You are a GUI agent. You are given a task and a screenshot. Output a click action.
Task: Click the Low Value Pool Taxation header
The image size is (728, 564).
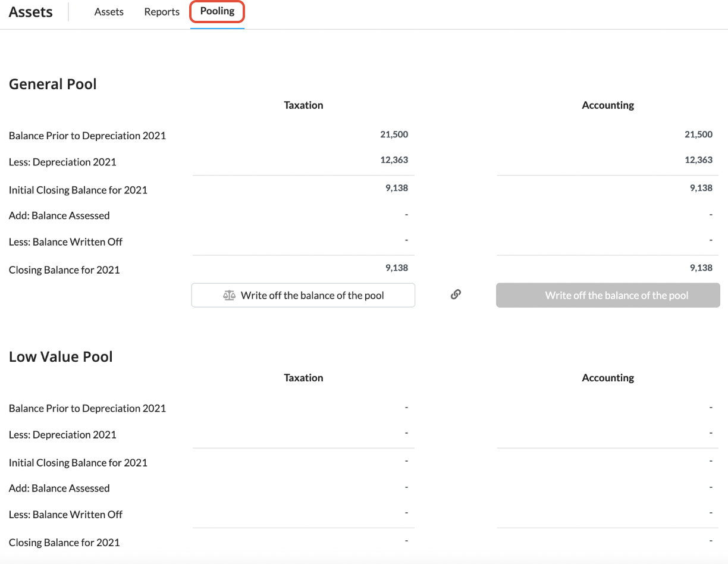coord(303,378)
